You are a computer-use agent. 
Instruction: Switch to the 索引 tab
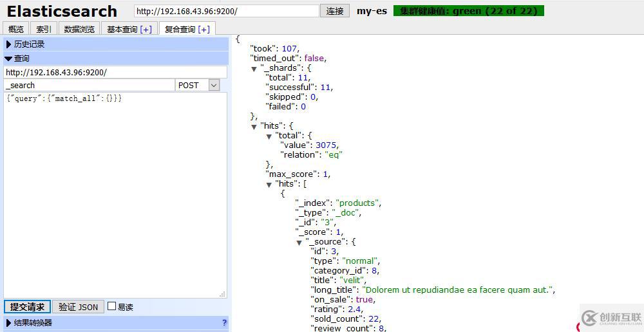(x=44, y=29)
